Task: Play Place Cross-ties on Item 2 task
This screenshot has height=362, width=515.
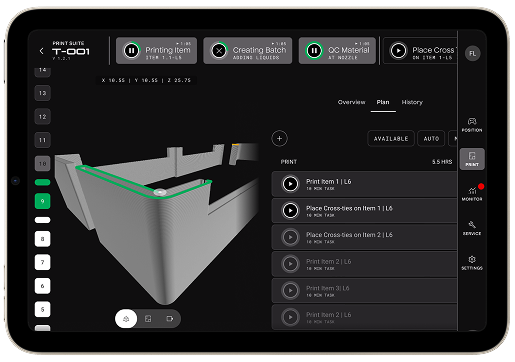Action: [x=290, y=237]
